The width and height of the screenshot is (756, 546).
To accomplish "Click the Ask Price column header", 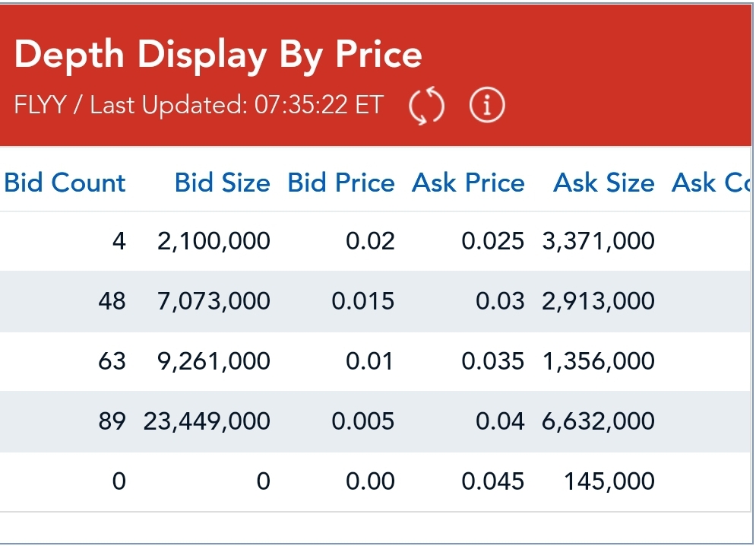I will (x=468, y=183).
